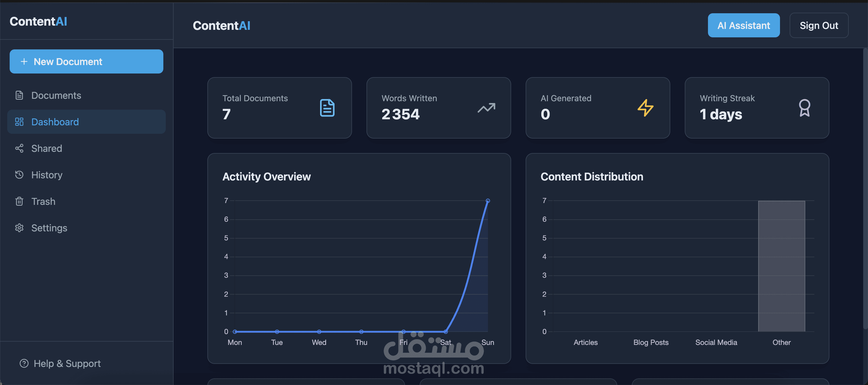Screen dimensions: 868x385
Task: Open the Shared section
Action: point(86,148)
